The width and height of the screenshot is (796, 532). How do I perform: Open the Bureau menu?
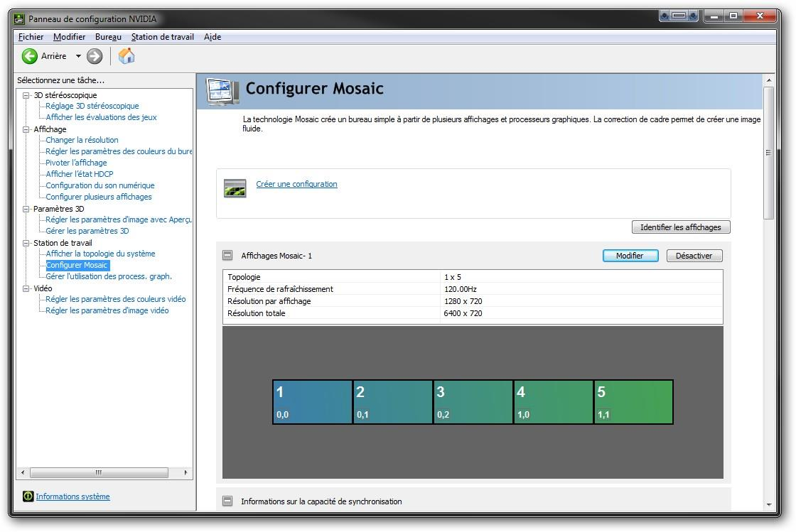tap(108, 37)
